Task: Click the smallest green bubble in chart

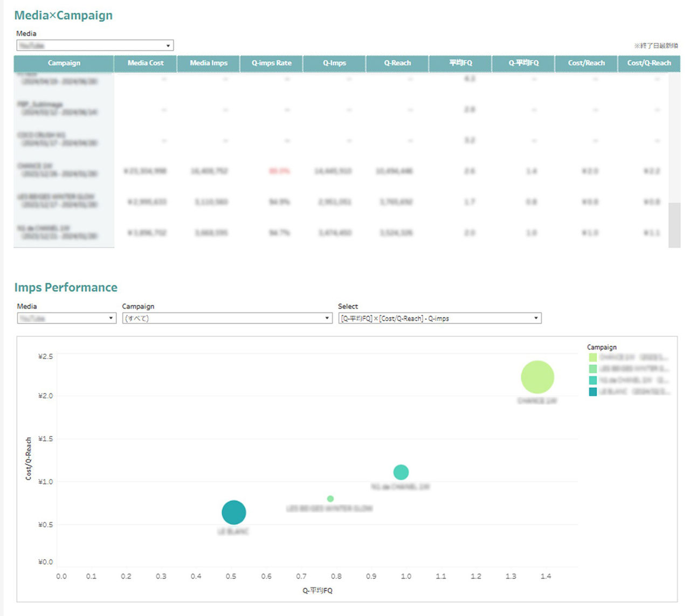Action: pyautogui.click(x=330, y=499)
